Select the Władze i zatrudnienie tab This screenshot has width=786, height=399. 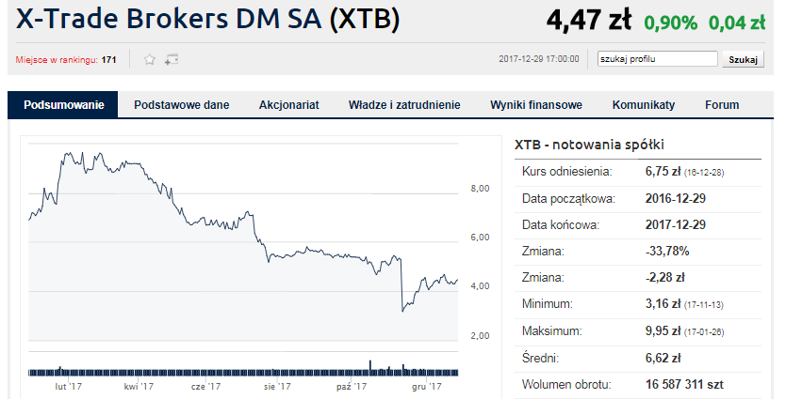(404, 105)
